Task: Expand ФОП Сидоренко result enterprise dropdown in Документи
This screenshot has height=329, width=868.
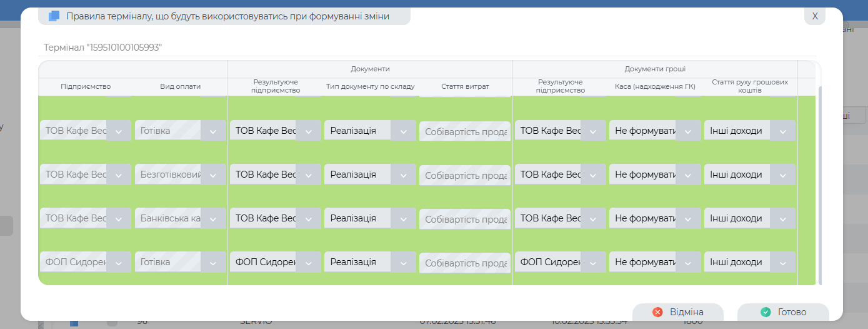Action: click(308, 263)
